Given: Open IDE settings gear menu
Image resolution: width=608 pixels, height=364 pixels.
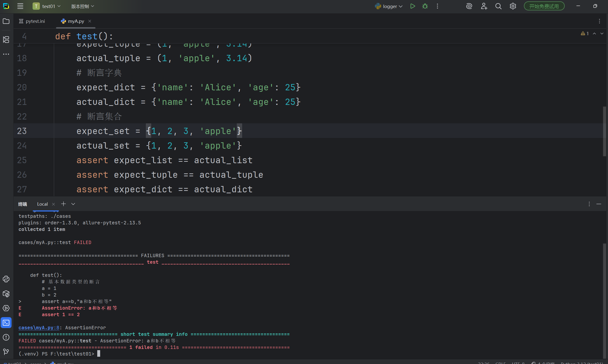Looking at the screenshot, I should [513, 6].
